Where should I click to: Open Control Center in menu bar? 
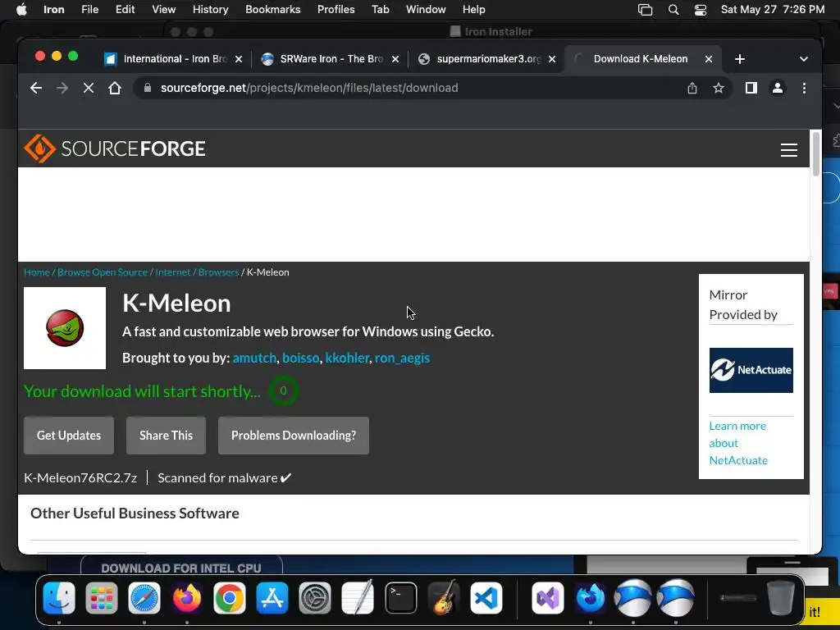701,10
